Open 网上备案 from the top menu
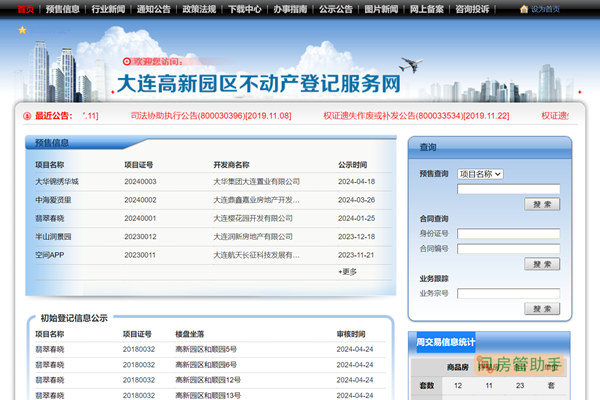This screenshot has height=400, width=600. click(x=427, y=9)
